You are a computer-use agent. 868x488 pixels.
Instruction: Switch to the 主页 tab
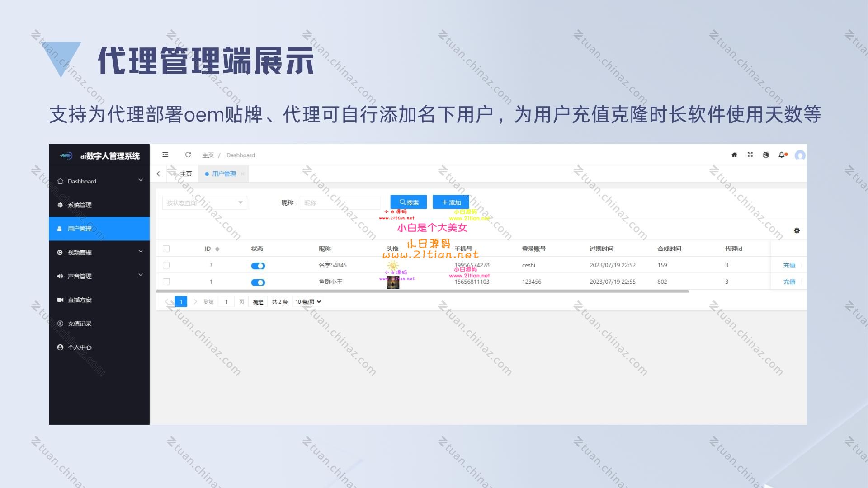coord(183,174)
